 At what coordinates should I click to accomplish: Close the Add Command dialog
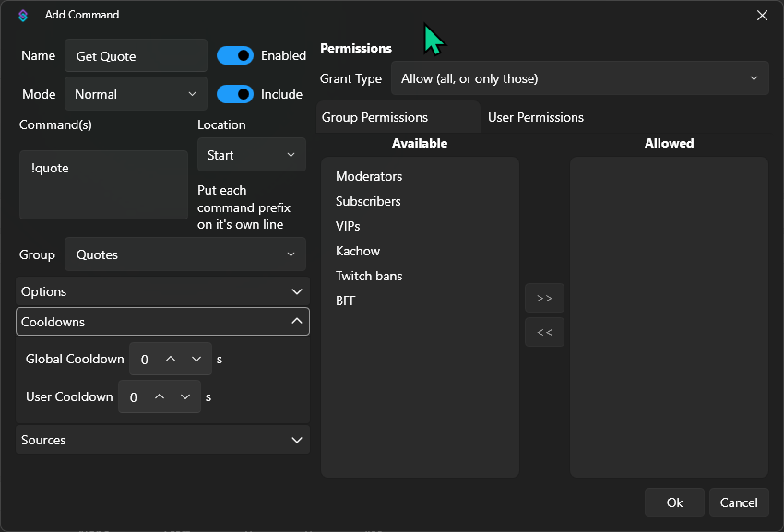coord(762,15)
